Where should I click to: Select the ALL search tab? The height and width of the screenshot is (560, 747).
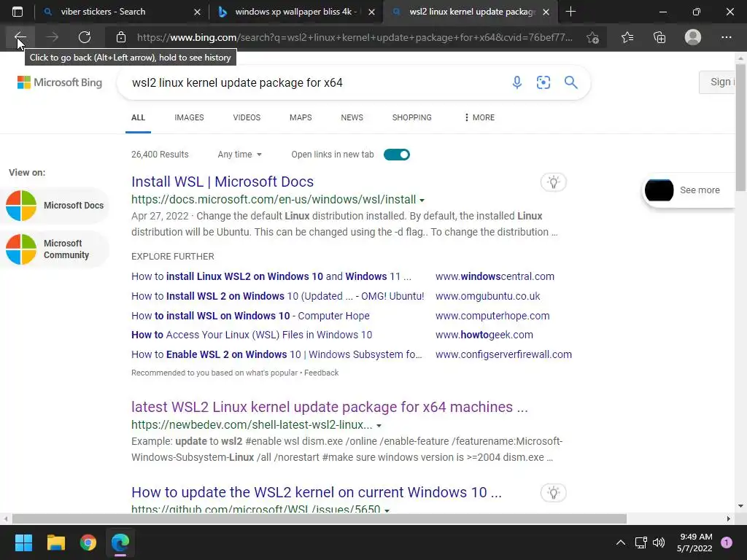tap(138, 117)
